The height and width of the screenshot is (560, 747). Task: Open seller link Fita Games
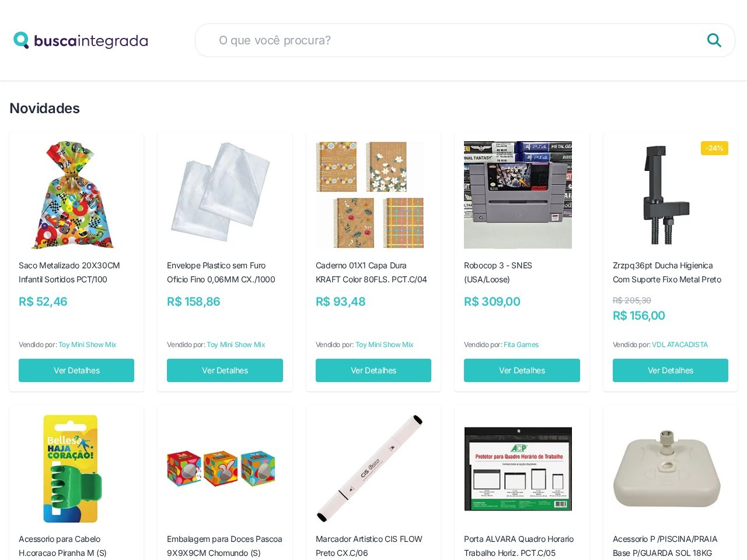(521, 345)
